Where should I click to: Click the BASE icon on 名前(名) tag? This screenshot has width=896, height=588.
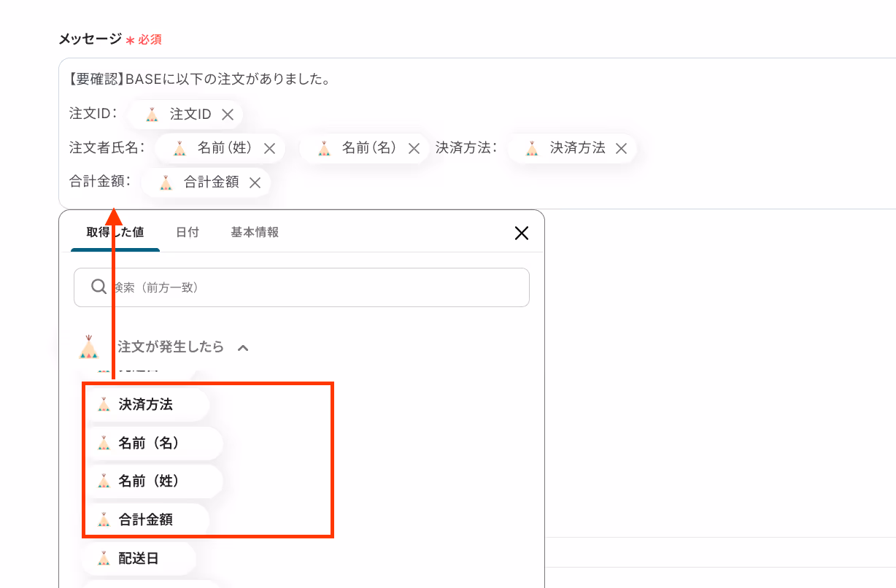(x=324, y=148)
